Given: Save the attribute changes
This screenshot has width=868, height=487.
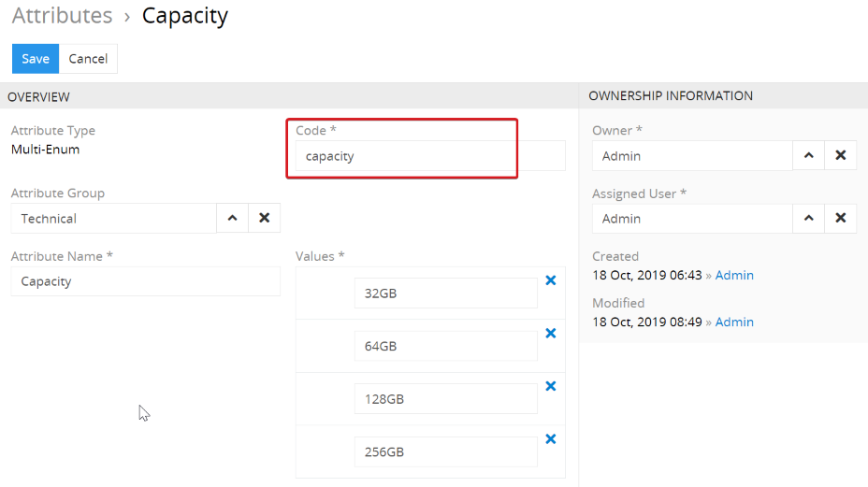Looking at the screenshot, I should point(36,59).
